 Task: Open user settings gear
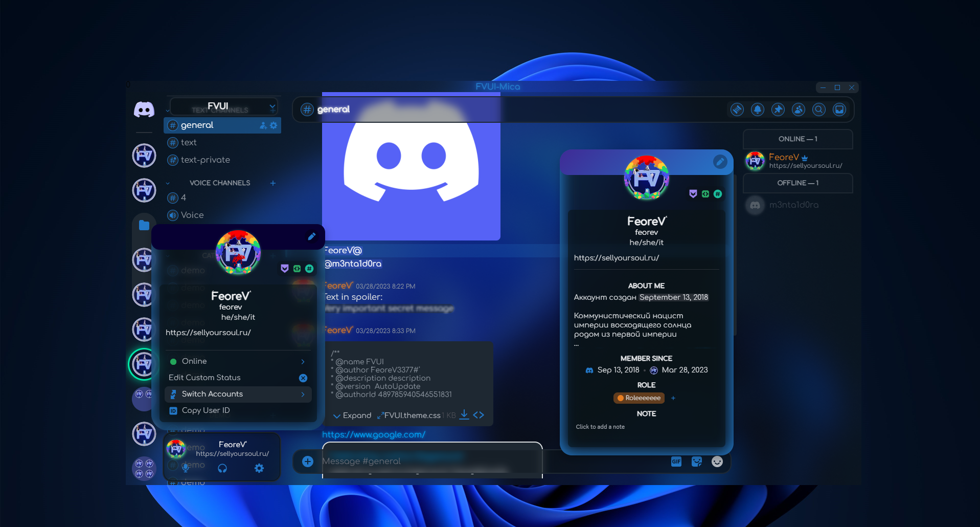[x=259, y=468]
